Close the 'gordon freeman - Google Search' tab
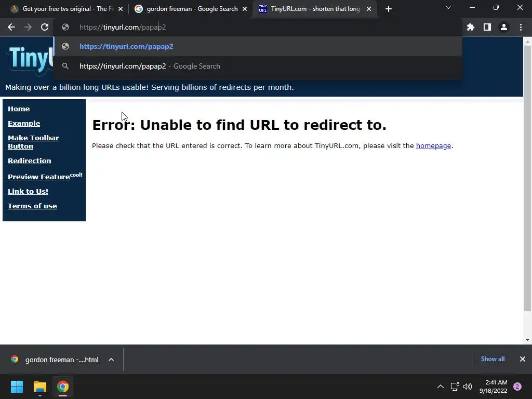This screenshot has height=399, width=532. (x=245, y=9)
